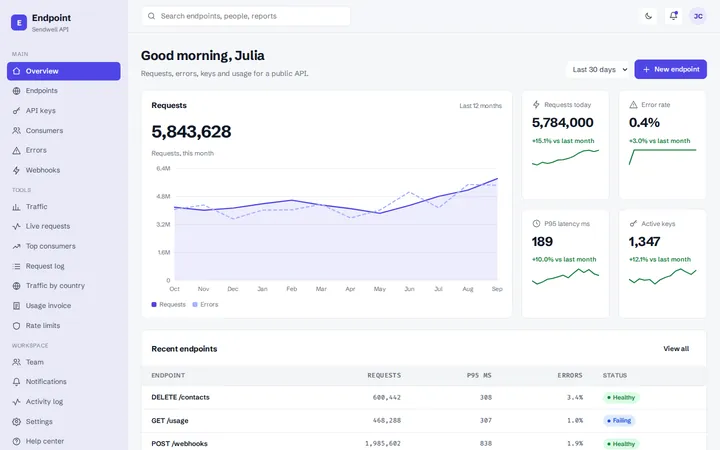Sort by REQUESTS column header
Viewport: 720px width, 450px height.
point(384,376)
